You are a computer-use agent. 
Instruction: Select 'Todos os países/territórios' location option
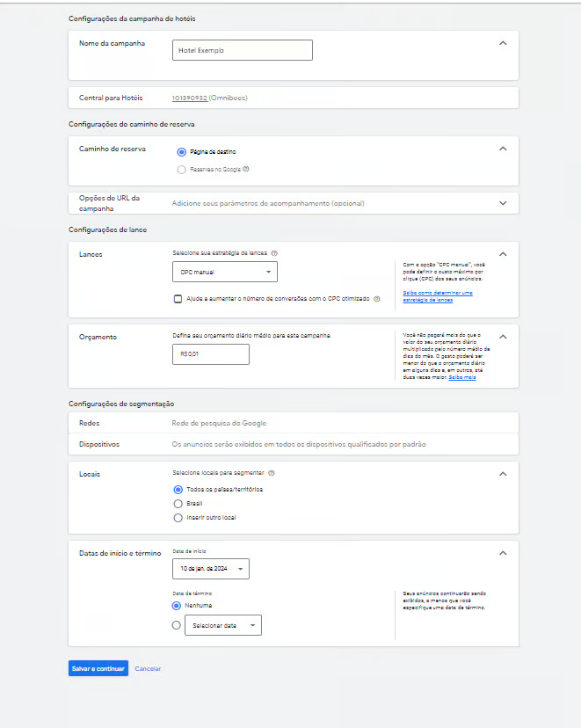(x=178, y=490)
